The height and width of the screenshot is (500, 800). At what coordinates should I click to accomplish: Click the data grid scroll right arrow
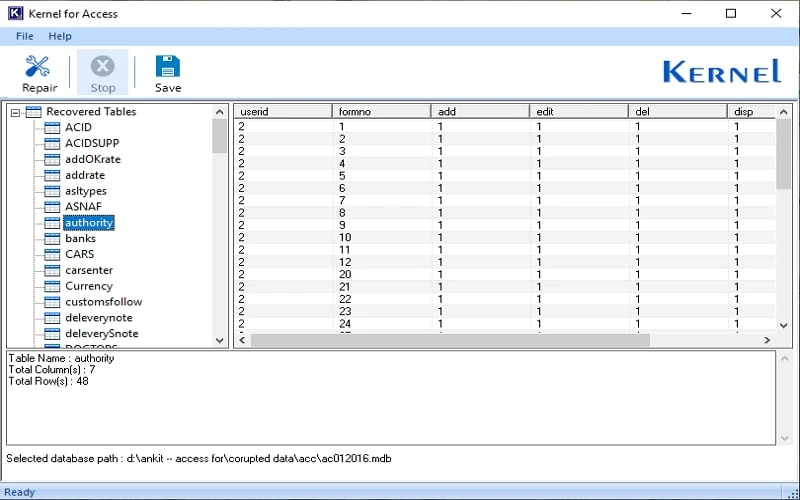tap(767, 340)
